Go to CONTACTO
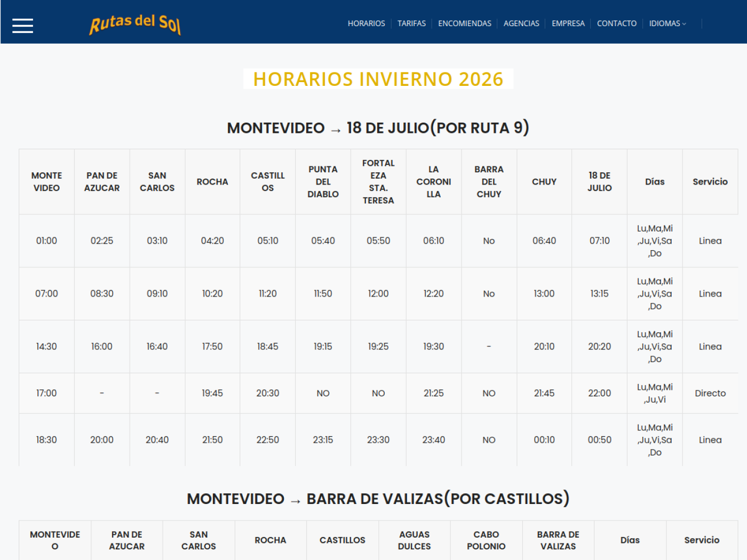 pos(617,23)
